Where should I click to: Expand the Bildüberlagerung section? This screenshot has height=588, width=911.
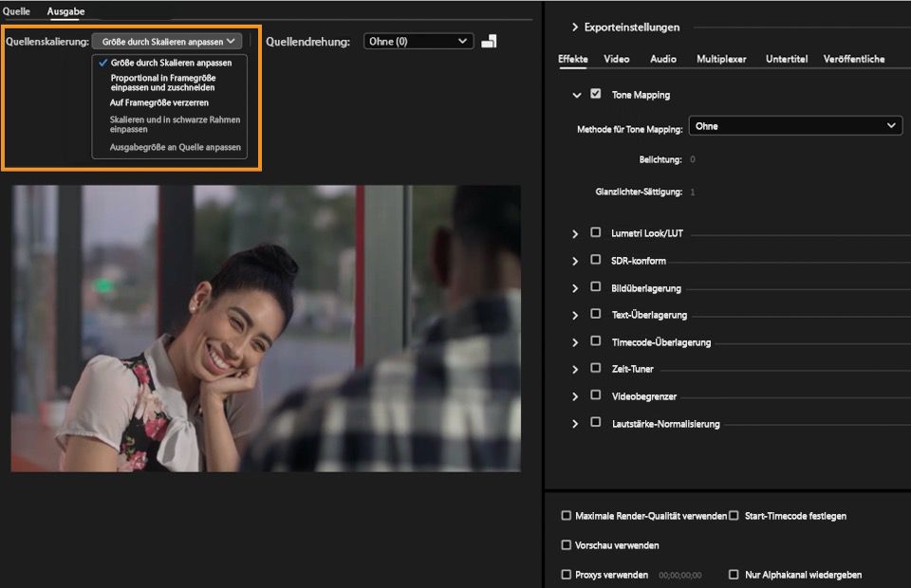(575, 288)
